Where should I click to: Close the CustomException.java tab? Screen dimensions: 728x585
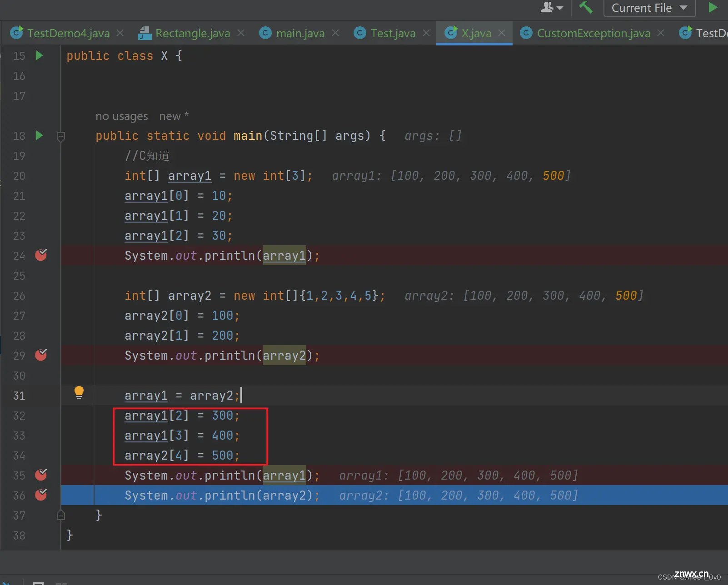click(x=661, y=33)
